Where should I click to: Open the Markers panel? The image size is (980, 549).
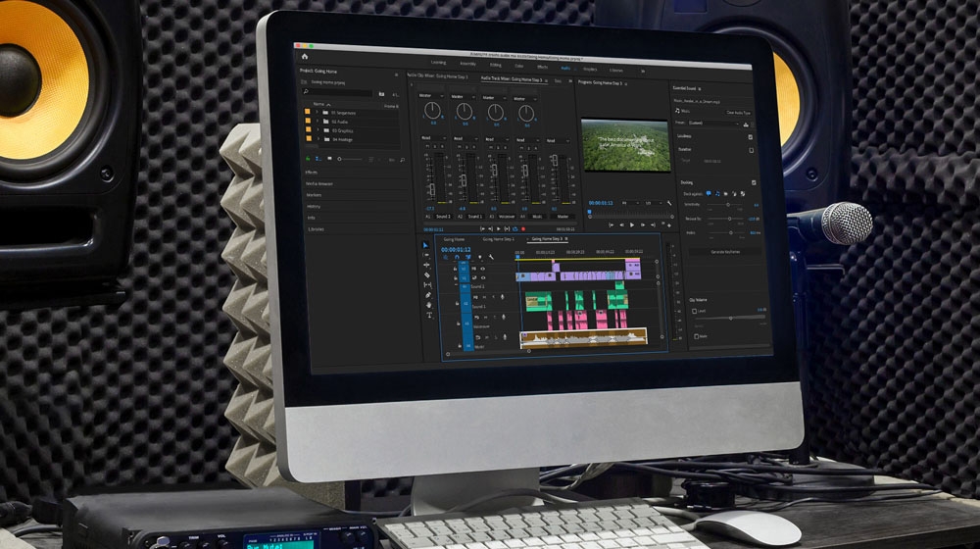(315, 195)
